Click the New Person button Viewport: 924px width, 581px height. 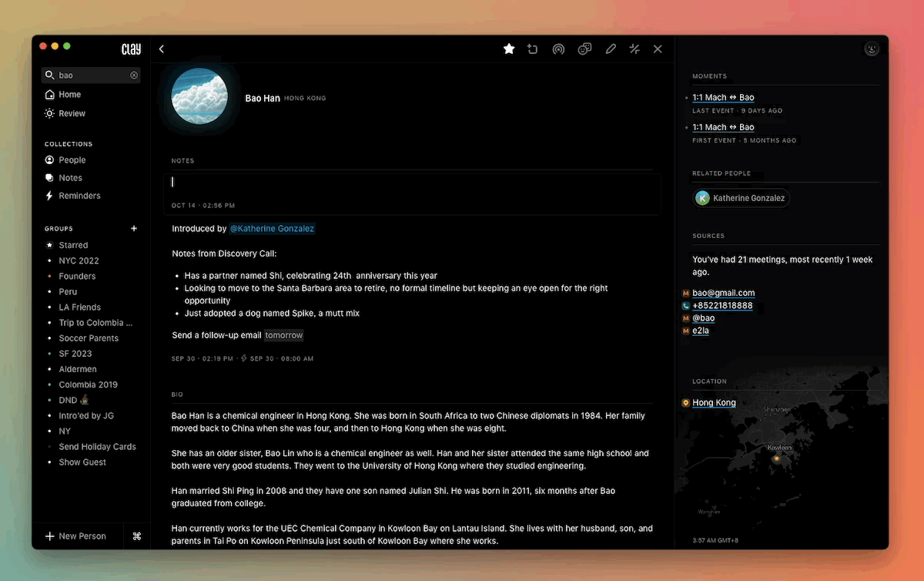click(x=75, y=536)
